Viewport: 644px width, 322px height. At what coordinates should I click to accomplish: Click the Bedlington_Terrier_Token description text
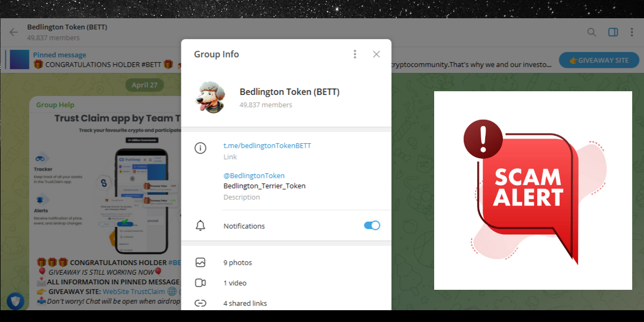[x=265, y=186]
